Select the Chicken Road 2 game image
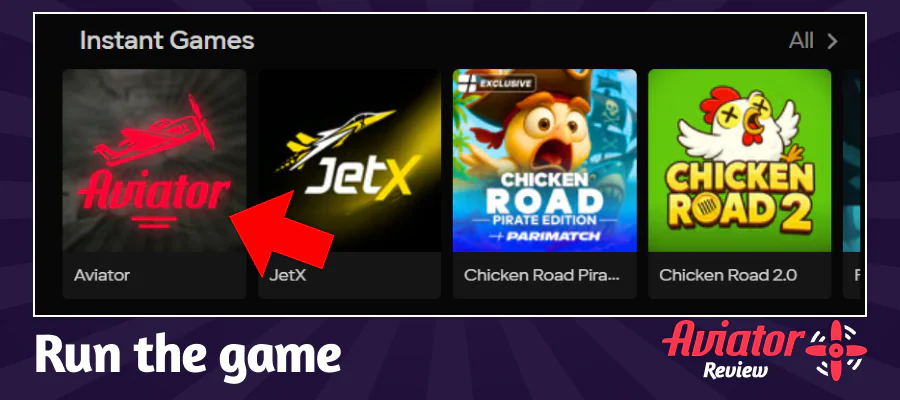The height and width of the screenshot is (400, 900). click(739, 160)
